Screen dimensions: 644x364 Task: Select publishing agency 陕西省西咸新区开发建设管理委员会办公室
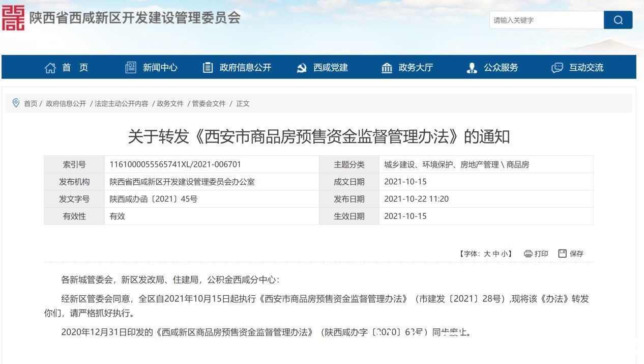tap(182, 182)
